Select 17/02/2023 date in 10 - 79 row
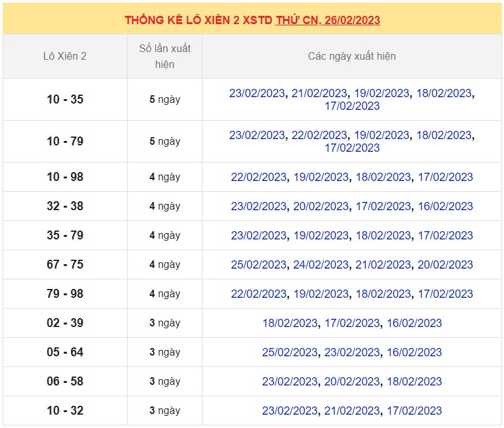 352,148
